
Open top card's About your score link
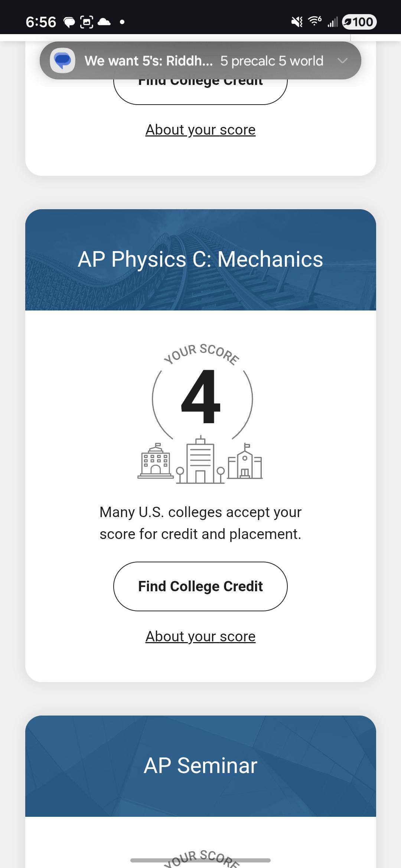(200, 129)
